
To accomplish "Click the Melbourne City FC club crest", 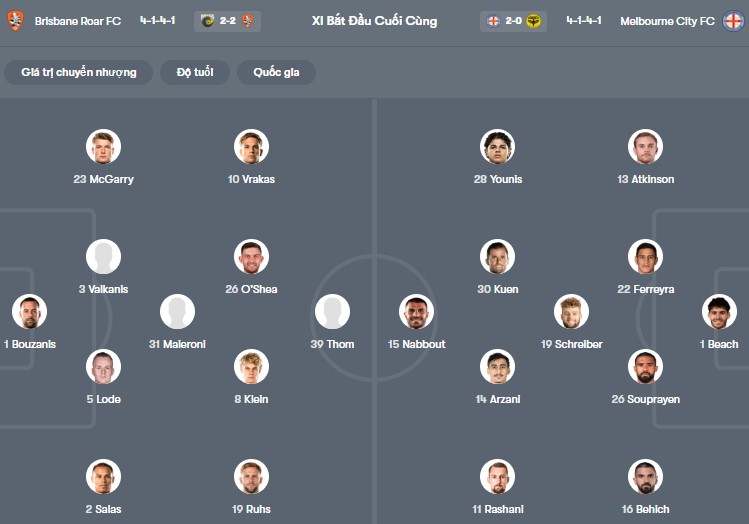I will 734,21.
